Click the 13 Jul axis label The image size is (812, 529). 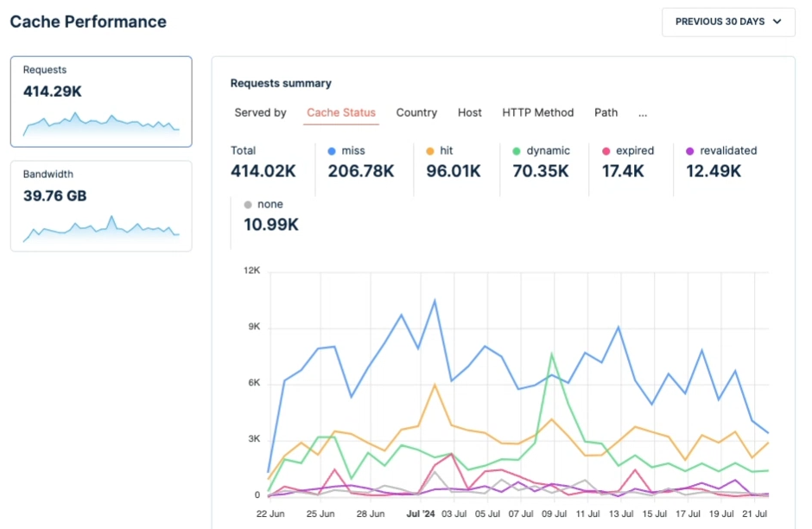tap(621, 514)
